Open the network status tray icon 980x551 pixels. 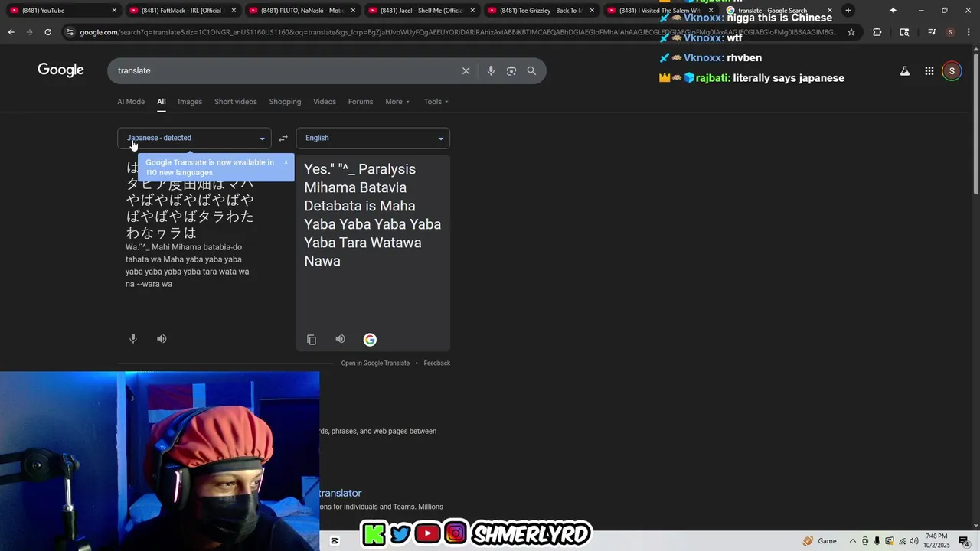902,541
